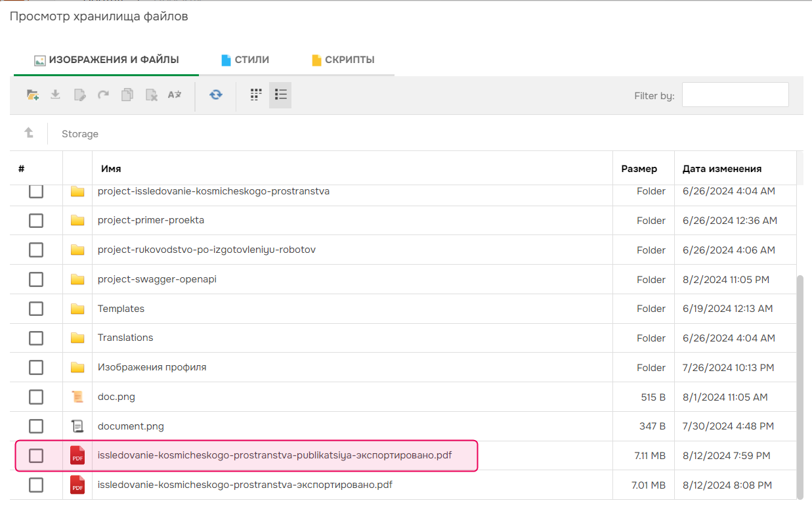Select the Templates folder checkbox
The width and height of the screenshot is (812, 509).
coord(36,309)
